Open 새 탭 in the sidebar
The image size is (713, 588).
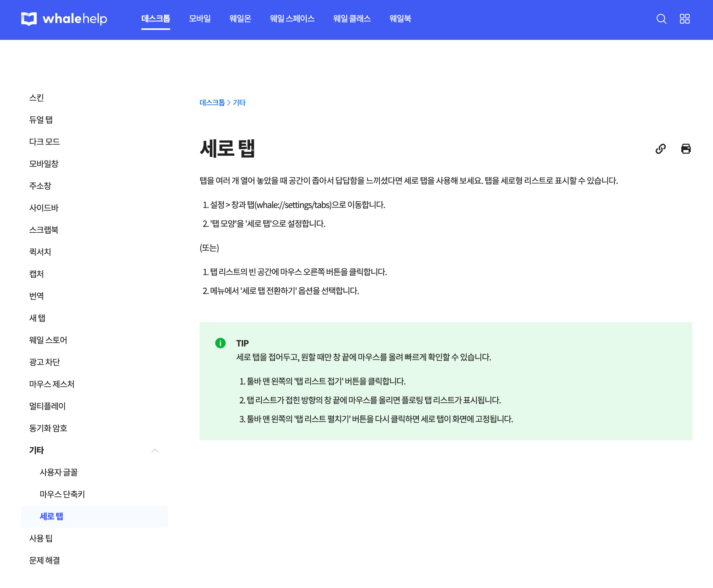37,318
